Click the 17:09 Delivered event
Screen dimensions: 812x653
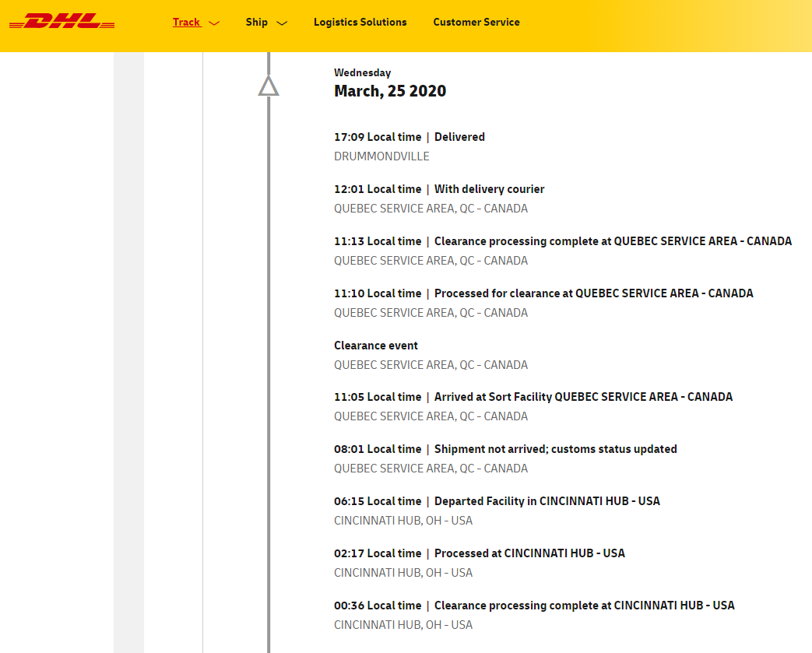409,137
